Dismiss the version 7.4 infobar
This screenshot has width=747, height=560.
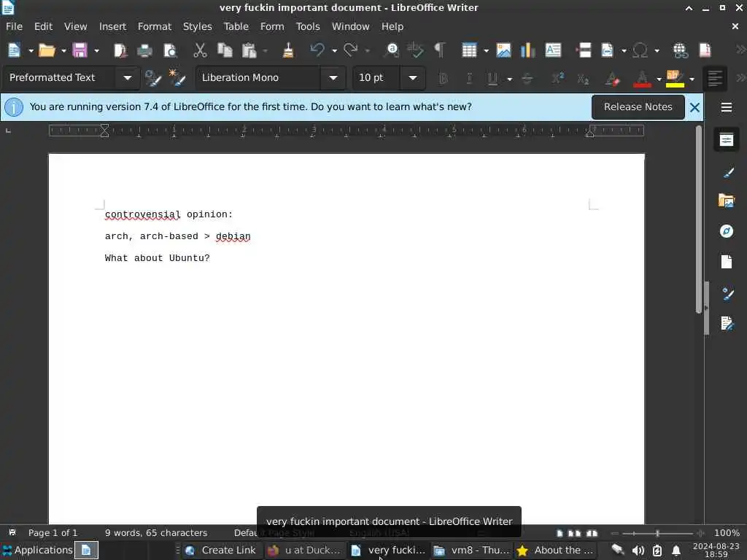point(694,108)
